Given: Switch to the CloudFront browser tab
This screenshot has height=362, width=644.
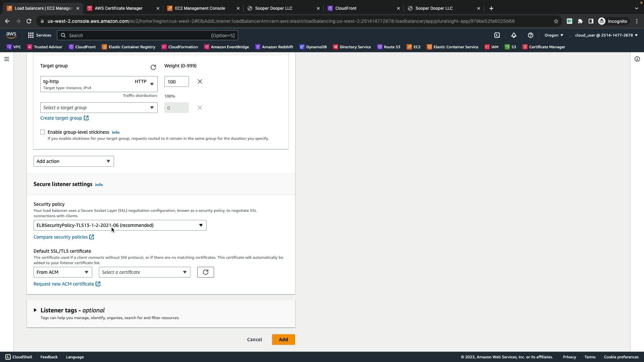Looking at the screenshot, I should pos(346,8).
